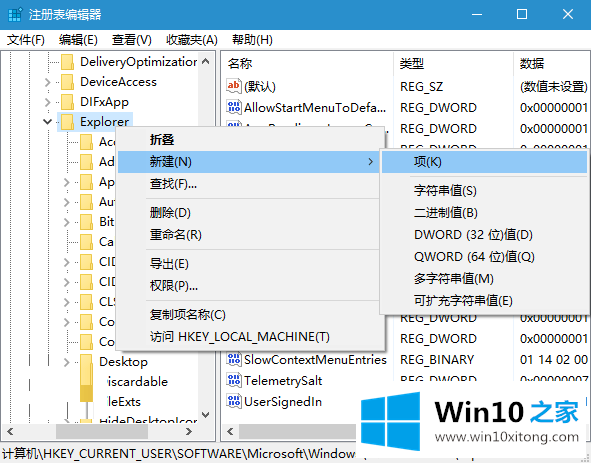Image resolution: width=591 pixels, height=463 pixels.
Task: Click tree pane vertical scrollbar down arrow
Action: click(x=205, y=415)
